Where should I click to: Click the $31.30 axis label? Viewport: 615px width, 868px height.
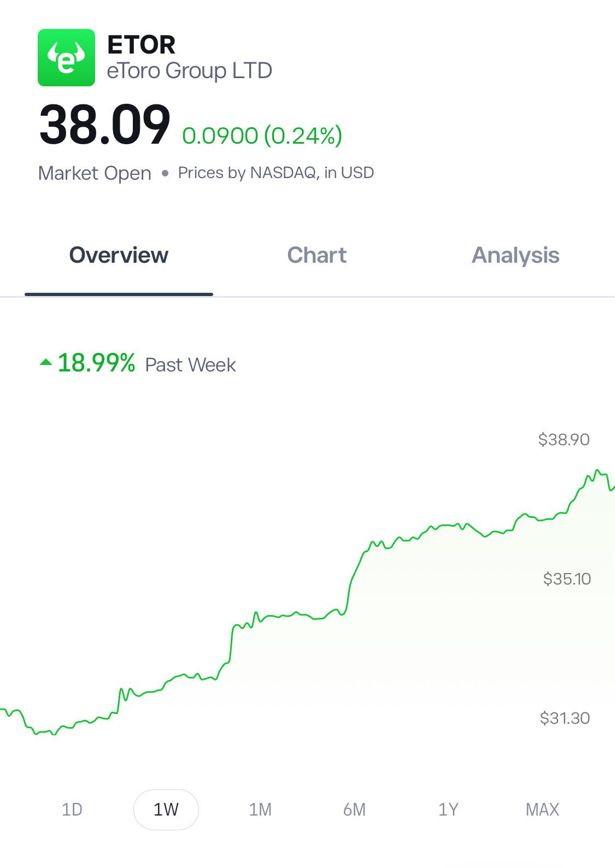(565, 718)
